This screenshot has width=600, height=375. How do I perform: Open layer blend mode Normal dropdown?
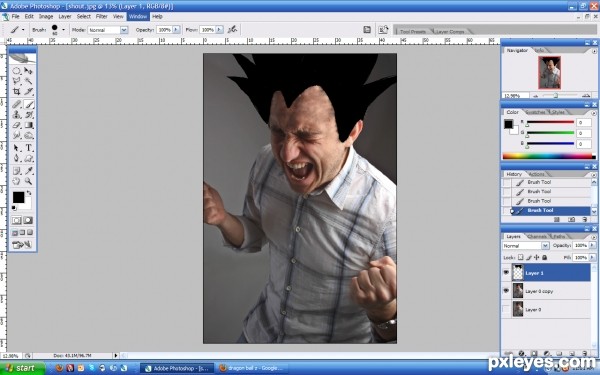(x=545, y=246)
